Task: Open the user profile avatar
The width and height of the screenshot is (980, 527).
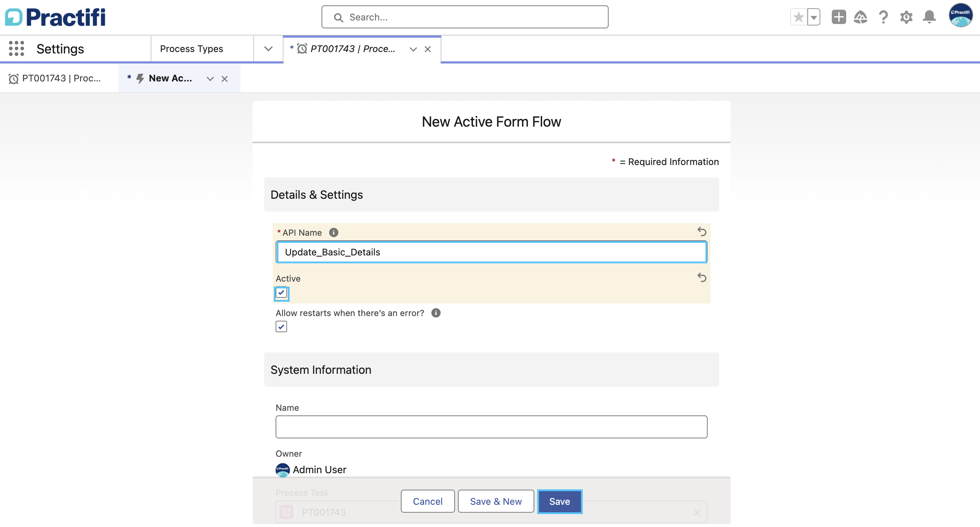Action: [x=961, y=15]
